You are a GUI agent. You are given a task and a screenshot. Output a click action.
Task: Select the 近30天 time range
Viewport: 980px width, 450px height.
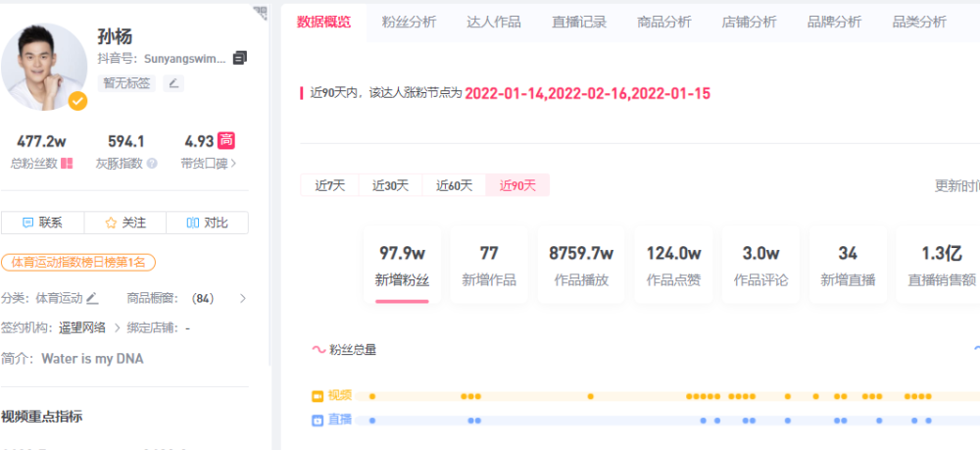coord(391,185)
